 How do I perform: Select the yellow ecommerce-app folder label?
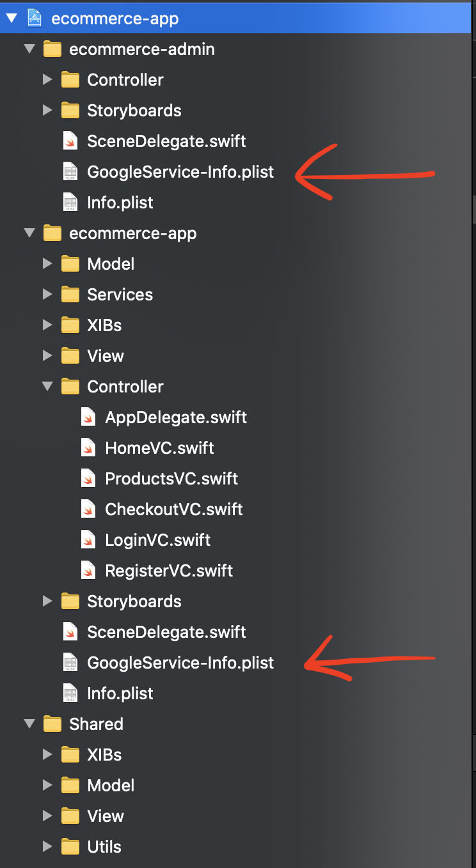click(133, 233)
